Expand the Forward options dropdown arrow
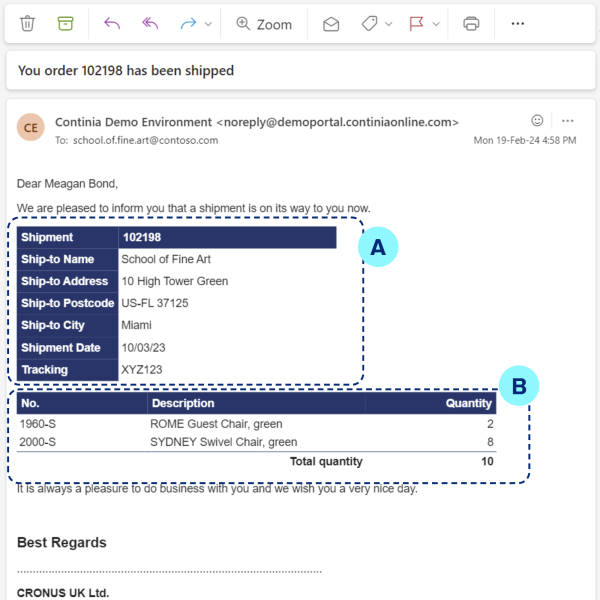The height and width of the screenshot is (600, 600). point(208,24)
